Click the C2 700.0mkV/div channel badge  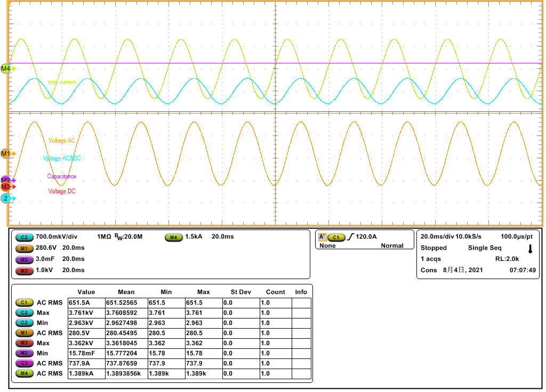pyautogui.click(x=23, y=237)
